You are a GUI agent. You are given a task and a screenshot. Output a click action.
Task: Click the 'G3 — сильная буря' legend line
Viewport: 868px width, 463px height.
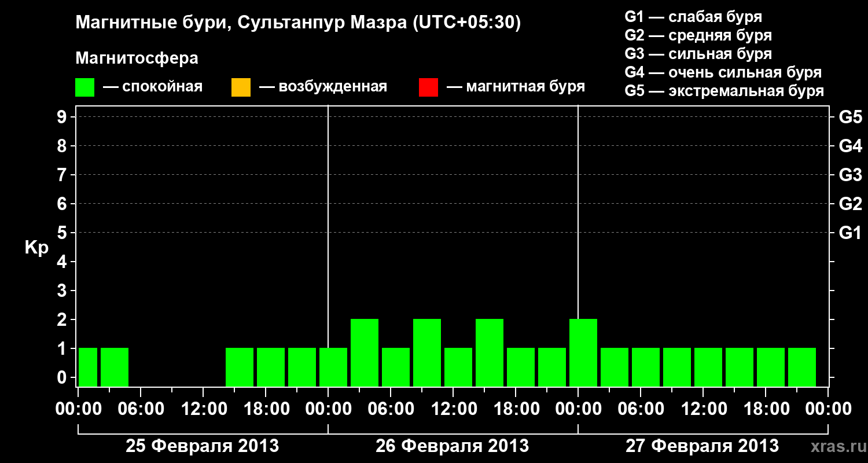click(x=698, y=54)
